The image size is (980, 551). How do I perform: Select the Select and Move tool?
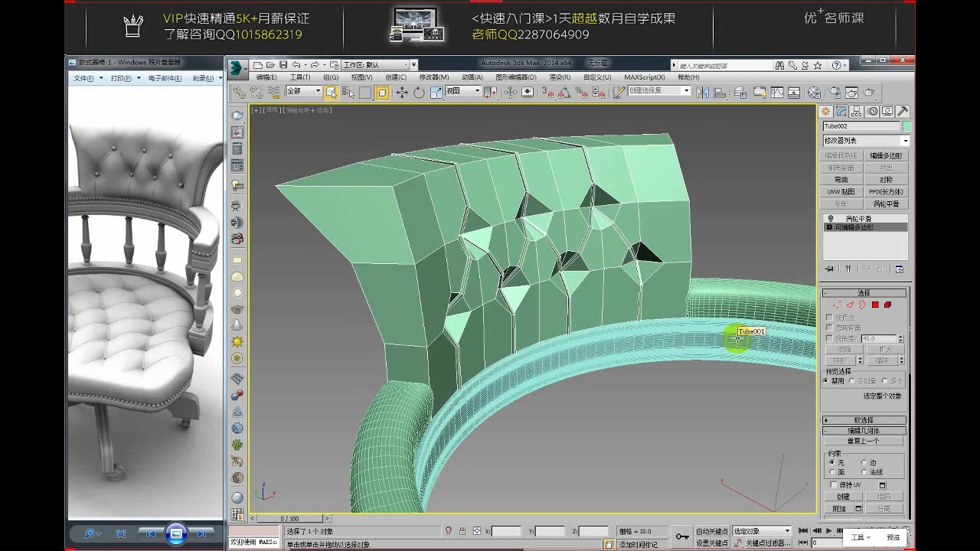[x=402, y=92]
